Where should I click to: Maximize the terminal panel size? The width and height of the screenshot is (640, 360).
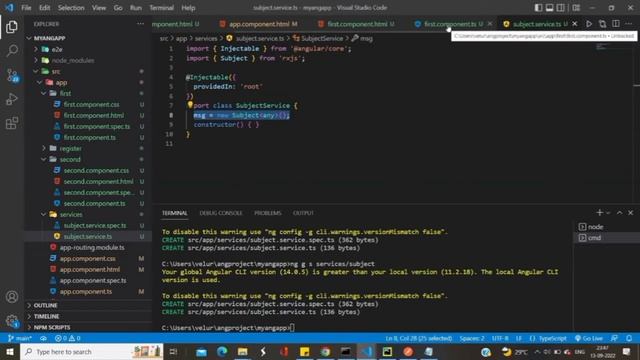click(620, 213)
